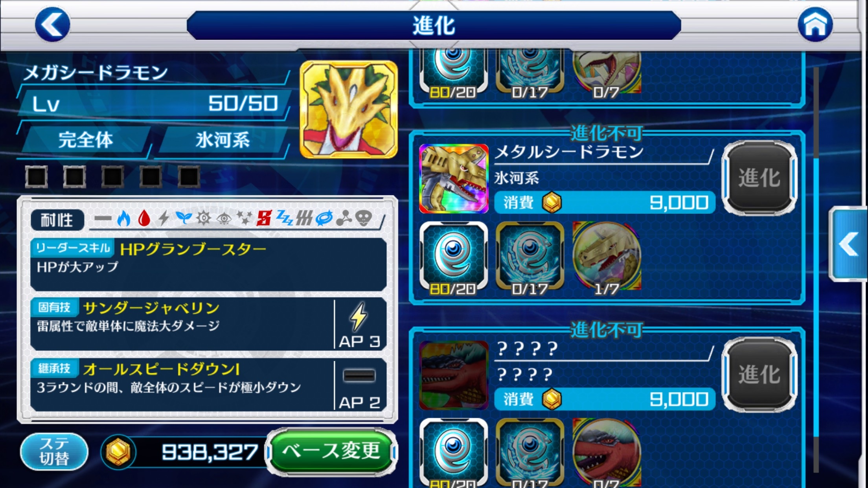Open the リーダースキル HPグランブースター panel
The height and width of the screenshot is (488, 868).
pyautogui.click(x=208, y=264)
